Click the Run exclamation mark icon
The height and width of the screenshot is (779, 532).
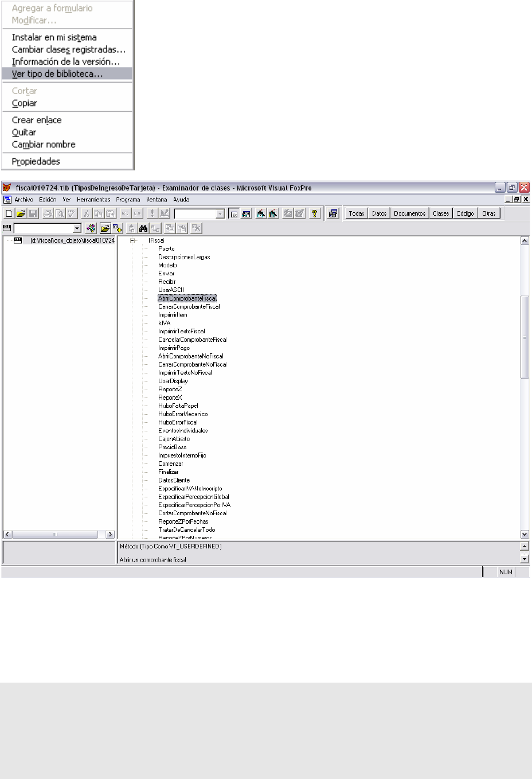pyautogui.click(x=152, y=213)
